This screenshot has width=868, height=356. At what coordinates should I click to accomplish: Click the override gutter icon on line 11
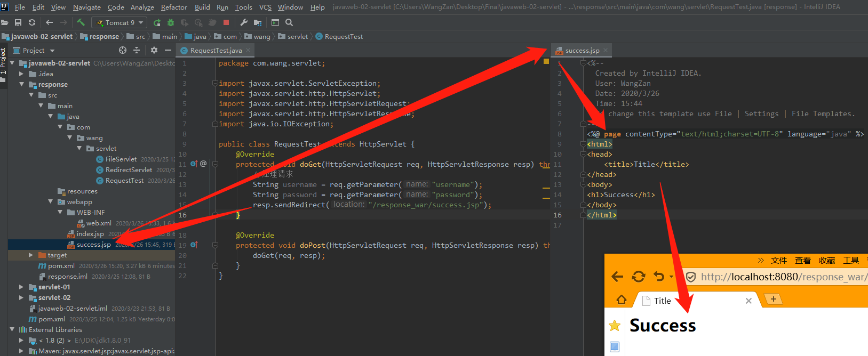tap(194, 164)
